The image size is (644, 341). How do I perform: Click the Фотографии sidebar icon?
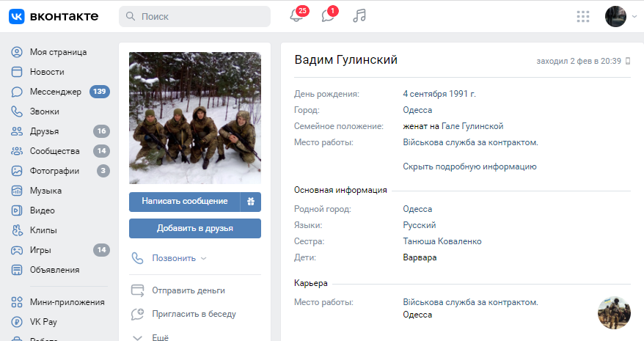coord(17,171)
